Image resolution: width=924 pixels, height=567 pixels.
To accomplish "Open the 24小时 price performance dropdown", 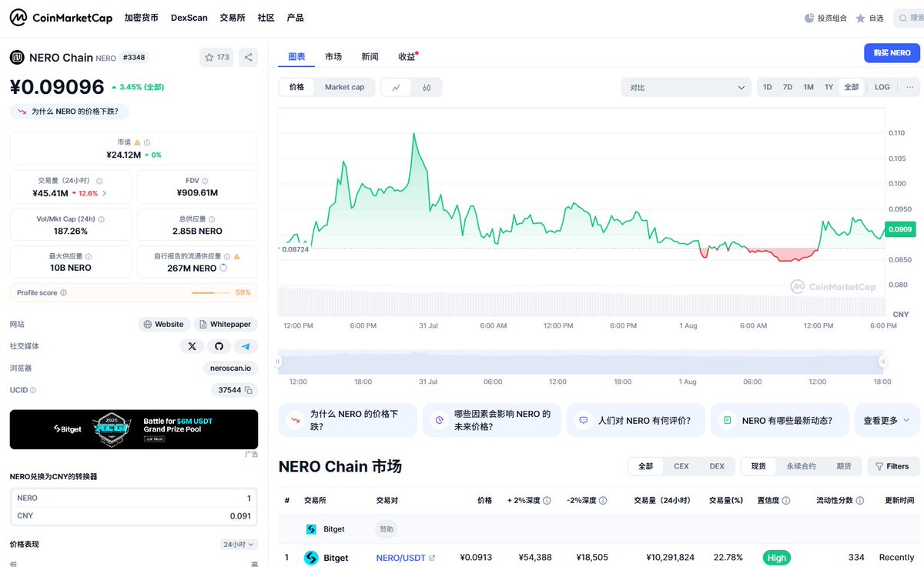I will (x=239, y=544).
